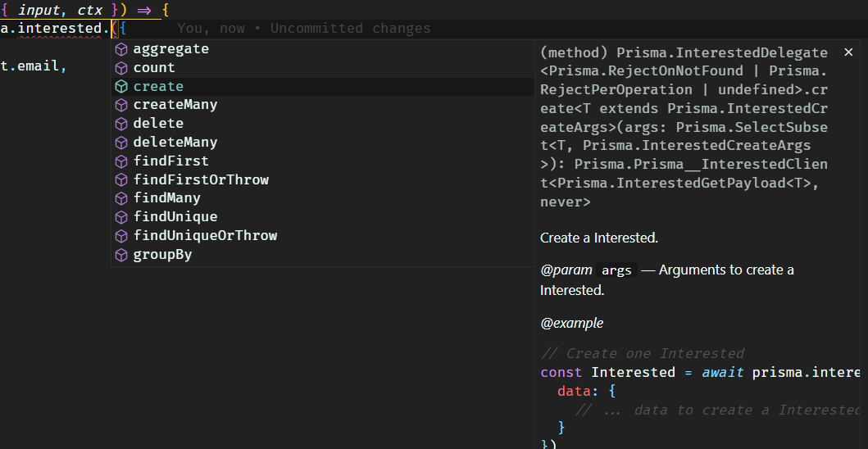Click the method icon next to delete
868x449 pixels.
tap(121, 124)
